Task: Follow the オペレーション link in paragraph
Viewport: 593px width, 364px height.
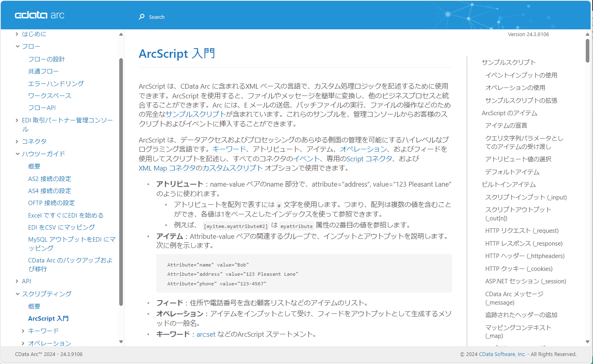Action: click(363, 149)
